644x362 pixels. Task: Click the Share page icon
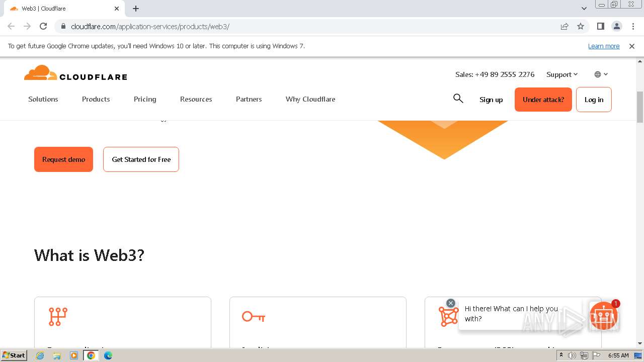pyautogui.click(x=565, y=26)
